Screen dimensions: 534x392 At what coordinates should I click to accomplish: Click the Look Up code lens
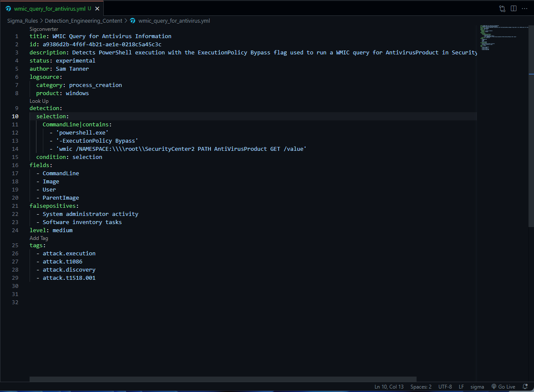click(39, 101)
